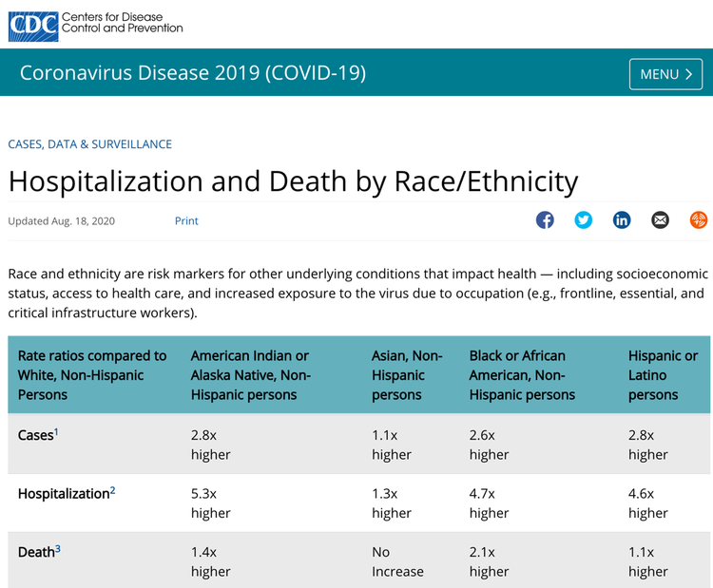Share the page on Facebook
The width and height of the screenshot is (713, 588).
pos(545,220)
